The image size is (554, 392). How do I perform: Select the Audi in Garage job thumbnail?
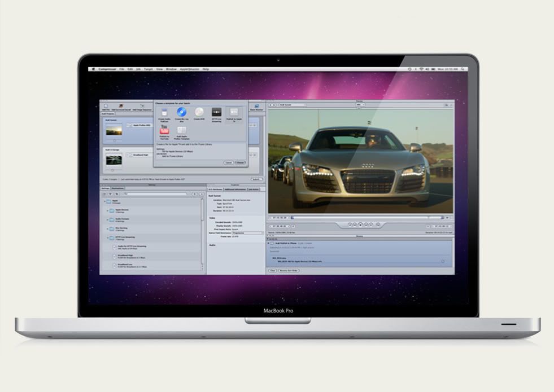(114, 160)
